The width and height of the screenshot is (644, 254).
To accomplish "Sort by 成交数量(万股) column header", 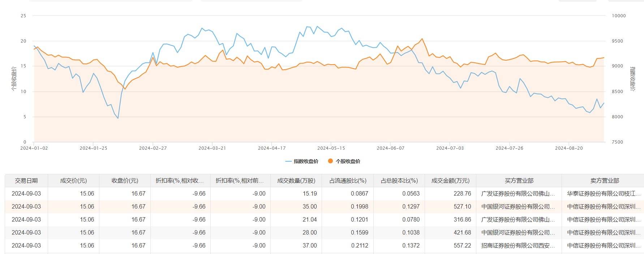I will click(x=296, y=180).
